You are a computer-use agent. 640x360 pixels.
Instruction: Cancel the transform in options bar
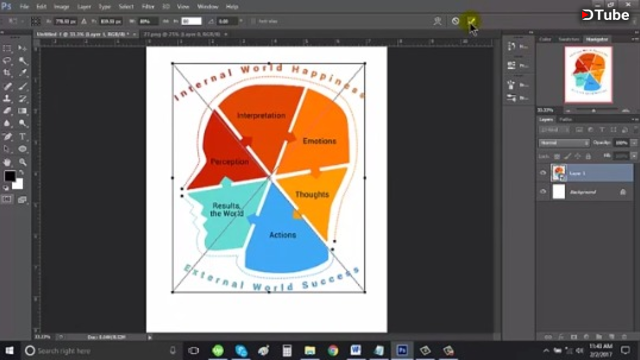pyautogui.click(x=456, y=21)
